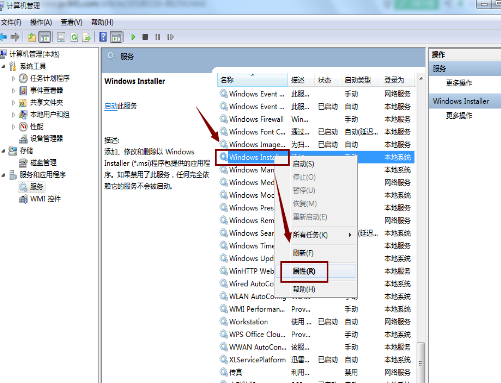
Task: Click the 磁盘管理 disk icon in tree
Action: (23, 163)
